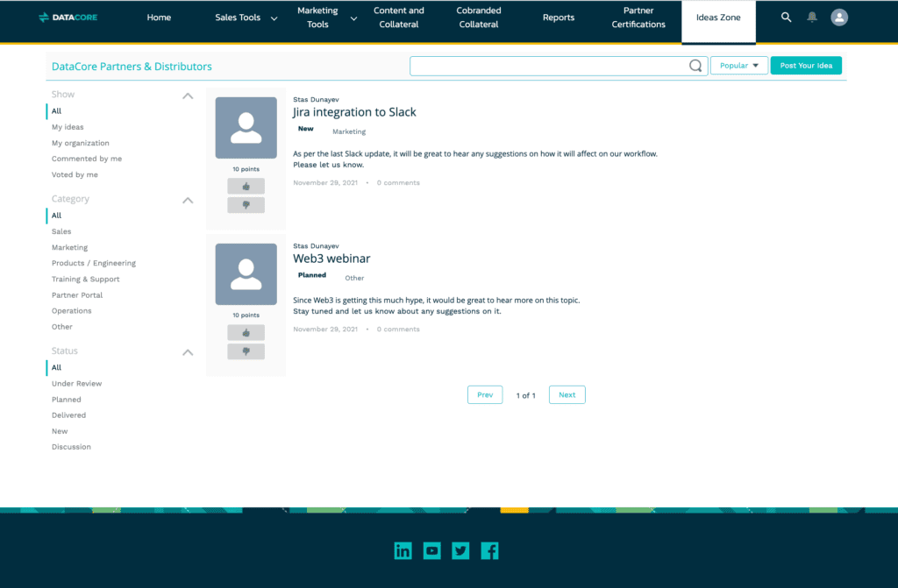Click the Post Your Idea button
The height and width of the screenshot is (588, 898).
(x=806, y=66)
